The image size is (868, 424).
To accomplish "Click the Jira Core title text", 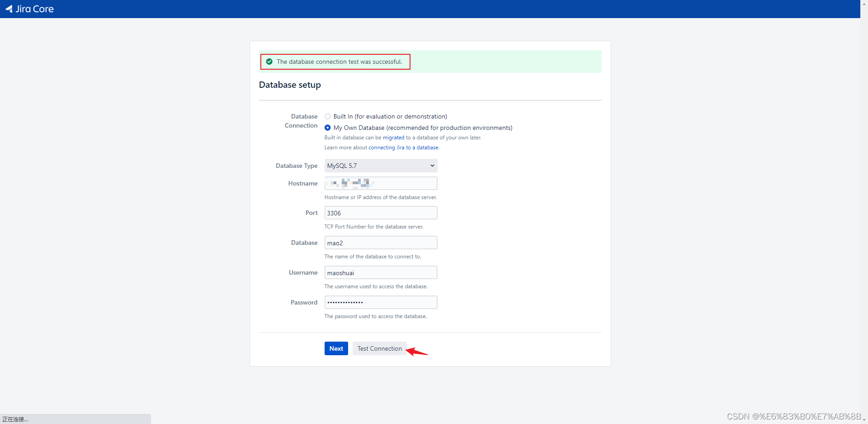I will [35, 9].
